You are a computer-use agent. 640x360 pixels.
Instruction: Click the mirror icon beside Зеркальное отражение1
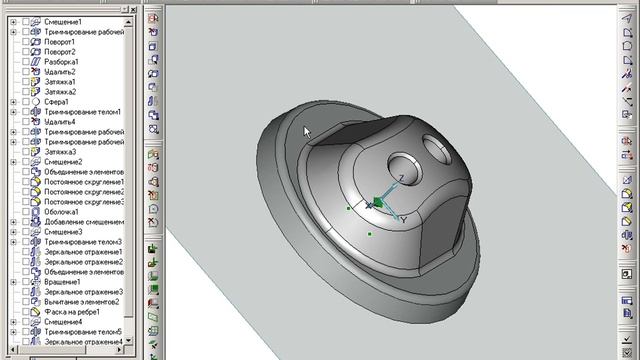coord(36,252)
